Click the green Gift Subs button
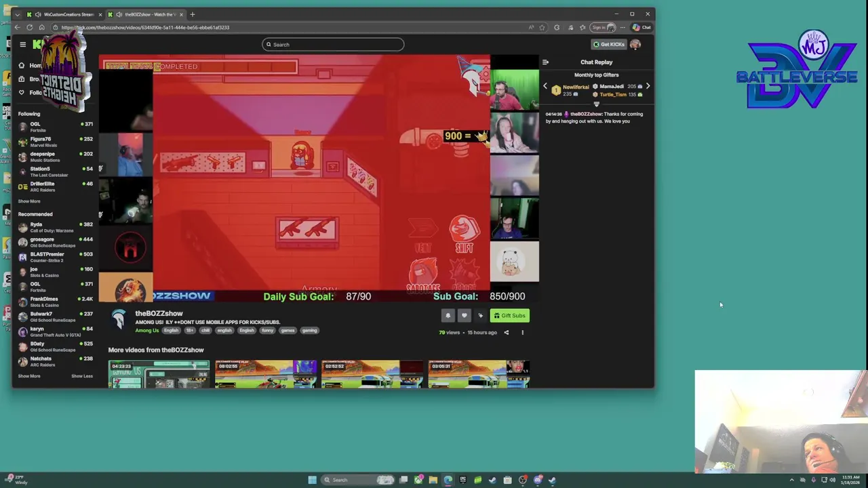The height and width of the screenshot is (488, 868). (x=509, y=315)
